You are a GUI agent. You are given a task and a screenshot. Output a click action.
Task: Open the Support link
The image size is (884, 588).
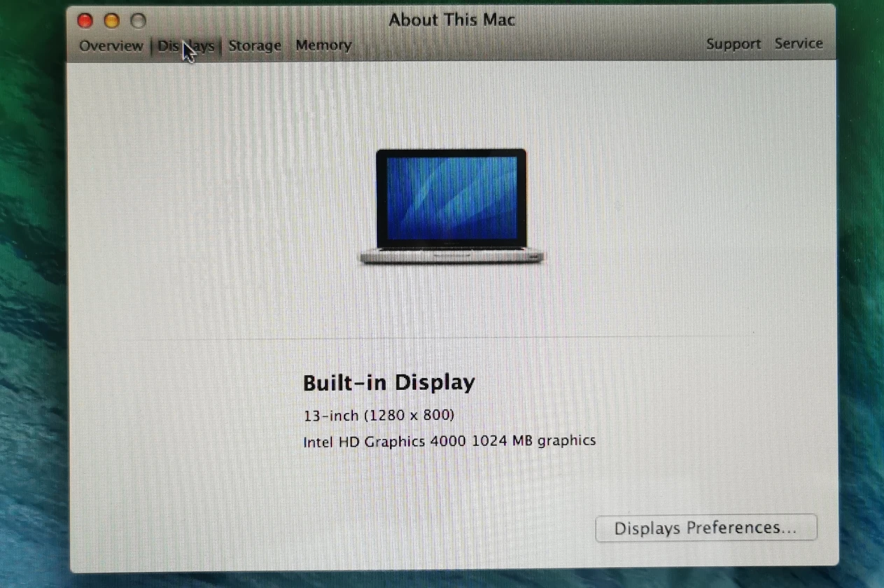pos(733,44)
